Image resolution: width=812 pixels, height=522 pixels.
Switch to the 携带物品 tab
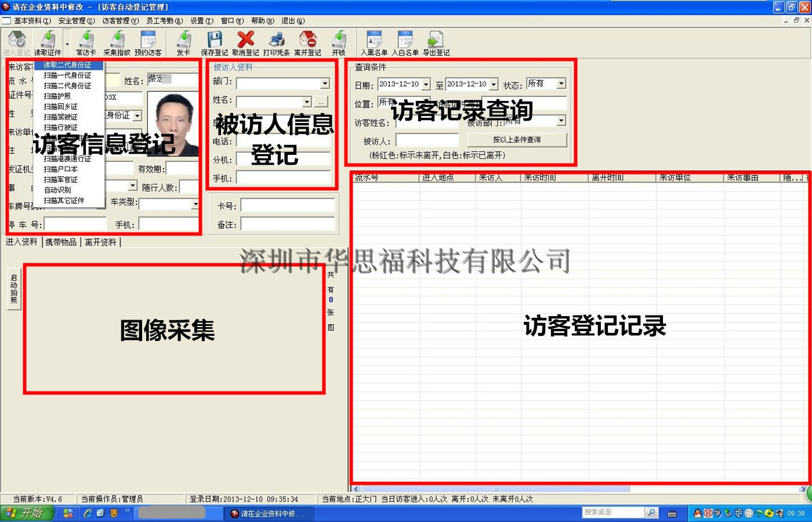61,242
